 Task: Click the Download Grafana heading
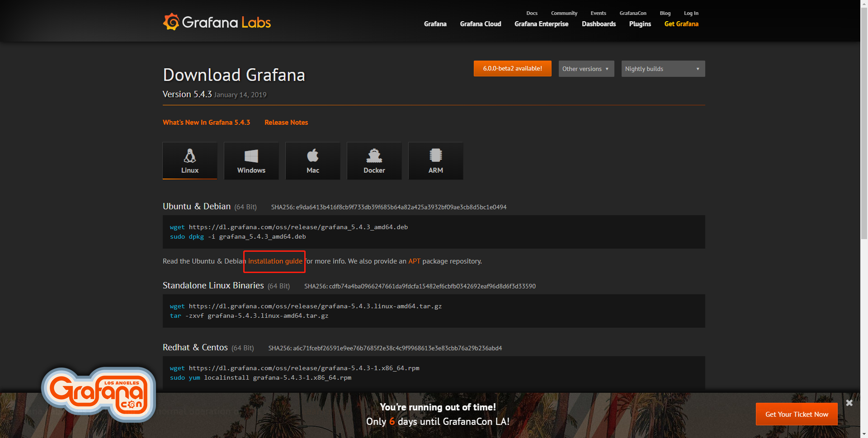[x=234, y=75]
